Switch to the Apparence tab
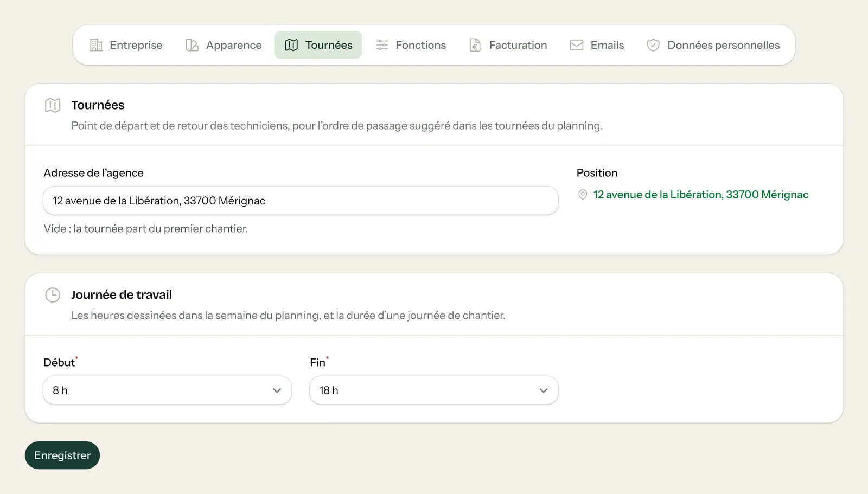Image resolution: width=868 pixels, height=494 pixels. pos(224,45)
